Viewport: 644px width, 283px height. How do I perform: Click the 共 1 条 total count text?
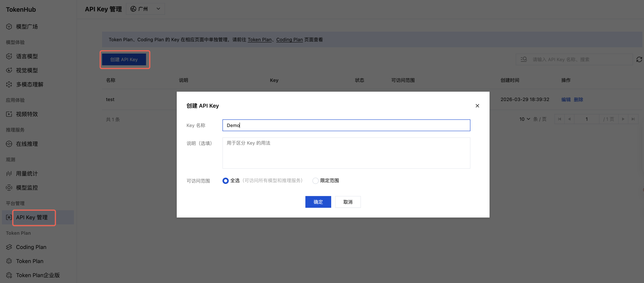point(113,119)
